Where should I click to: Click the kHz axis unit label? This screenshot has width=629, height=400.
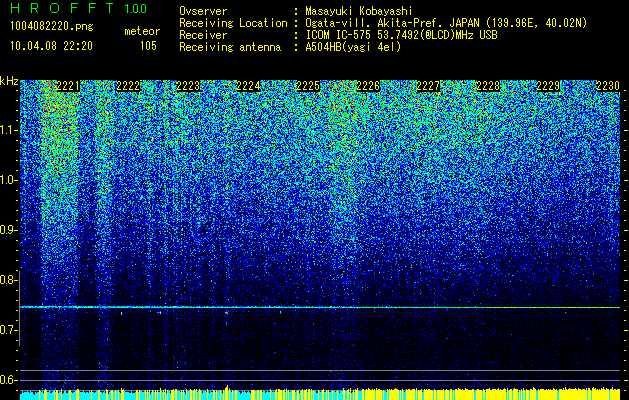pos(9,81)
